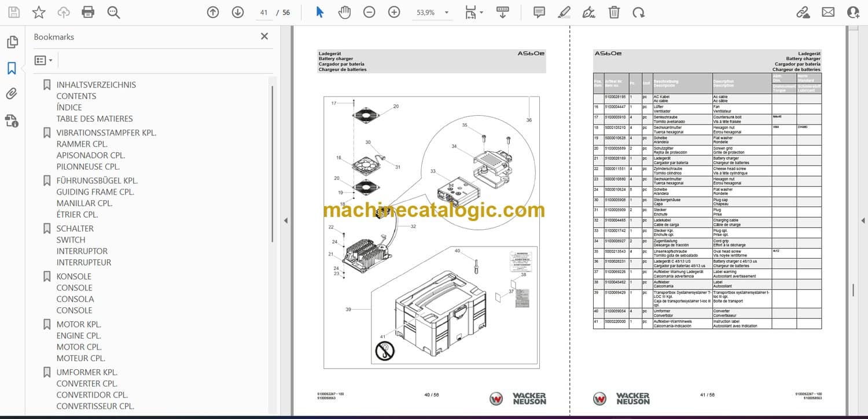Screen dimensions: 868x419
Task: Go to next page with down arrow
Action: click(238, 12)
